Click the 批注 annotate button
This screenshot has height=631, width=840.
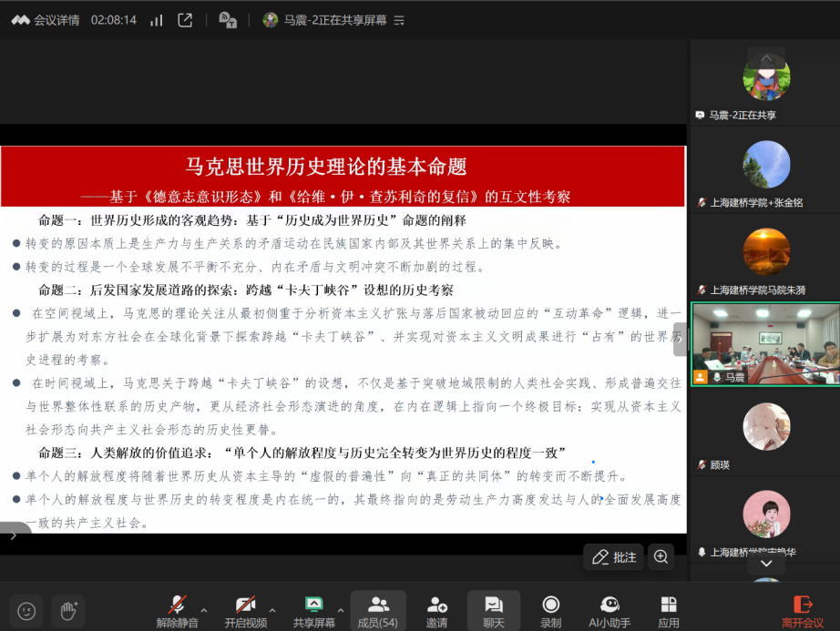click(614, 556)
